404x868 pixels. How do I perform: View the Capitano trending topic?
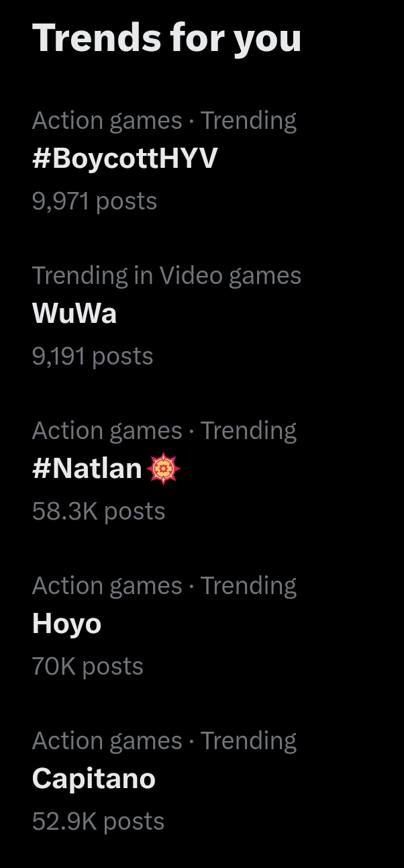coord(93,779)
